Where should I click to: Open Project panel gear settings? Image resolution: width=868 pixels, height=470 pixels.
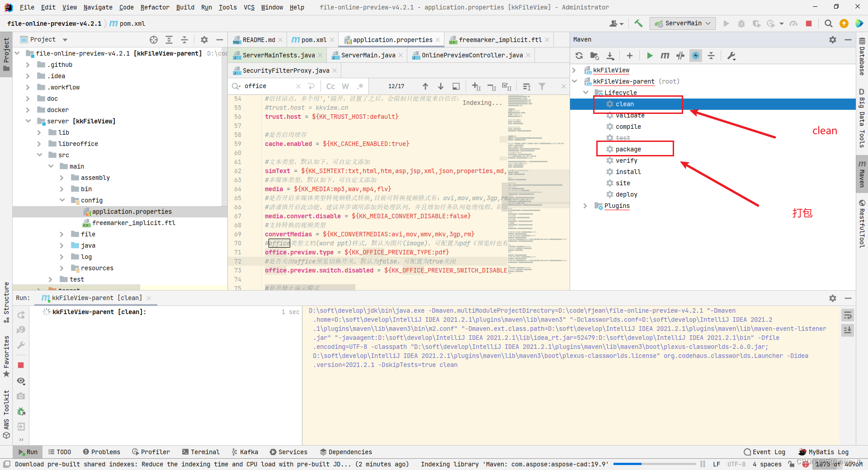pos(204,40)
